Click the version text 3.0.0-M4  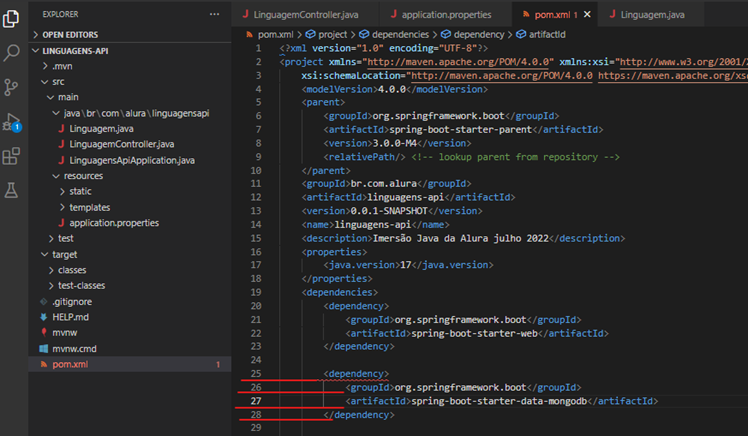[x=394, y=143]
